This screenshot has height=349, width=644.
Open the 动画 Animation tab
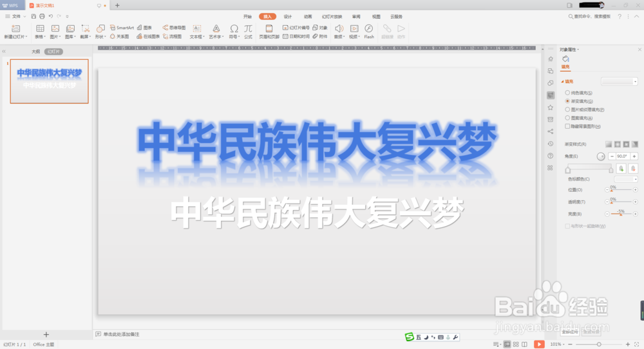(308, 17)
